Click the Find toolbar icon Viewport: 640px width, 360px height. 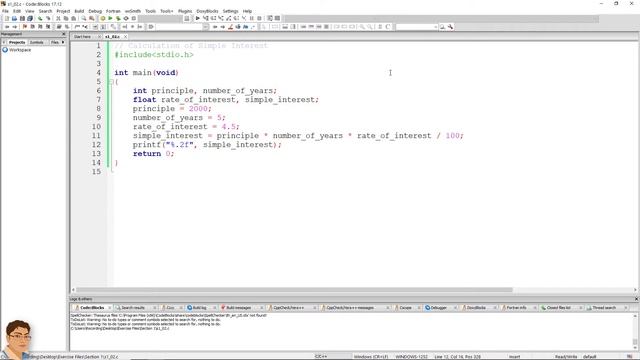pos(84,18)
